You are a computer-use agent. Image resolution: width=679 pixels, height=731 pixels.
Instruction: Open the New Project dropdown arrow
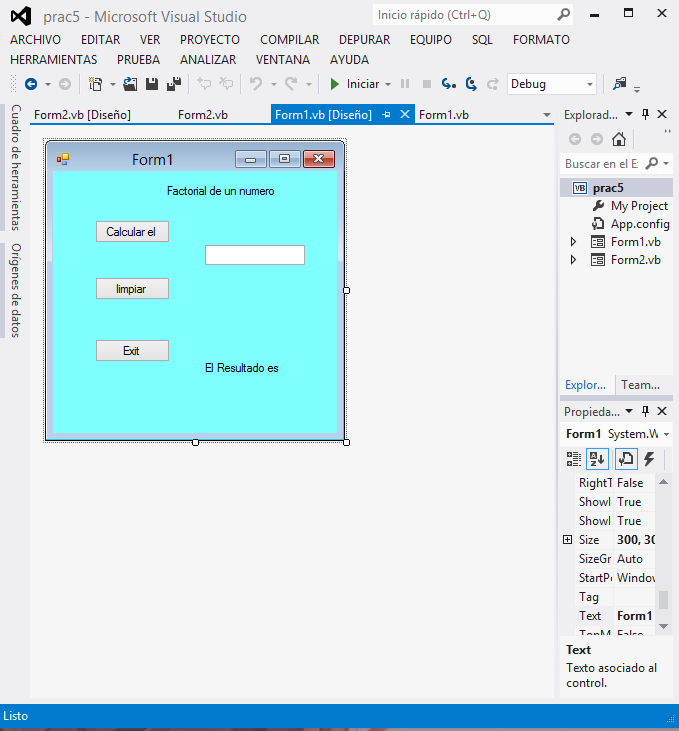click(x=112, y=84)
